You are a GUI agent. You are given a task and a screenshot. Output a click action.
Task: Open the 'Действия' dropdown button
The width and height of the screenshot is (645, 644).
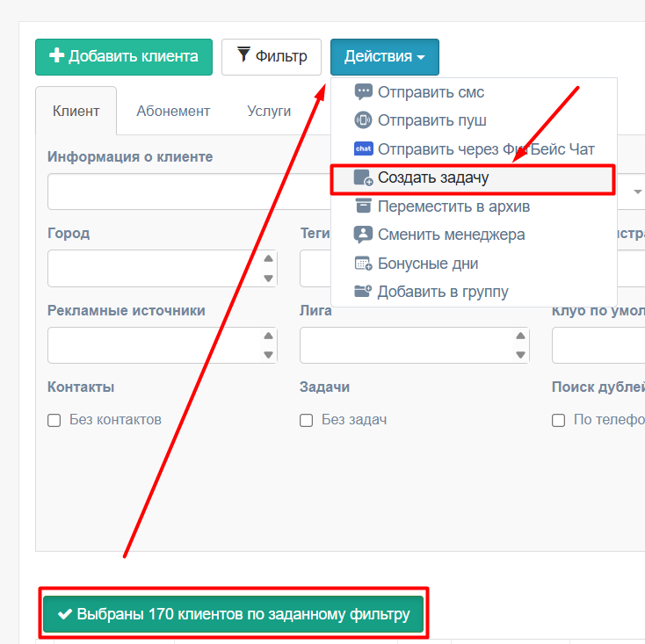[x=385, y=57]
